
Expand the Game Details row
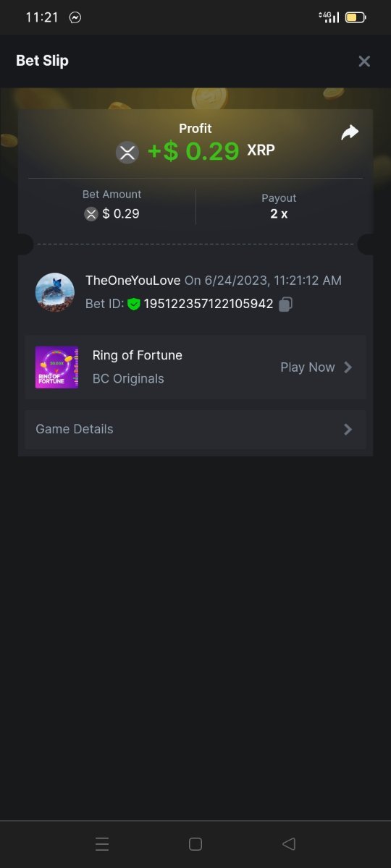click(195, 429)
